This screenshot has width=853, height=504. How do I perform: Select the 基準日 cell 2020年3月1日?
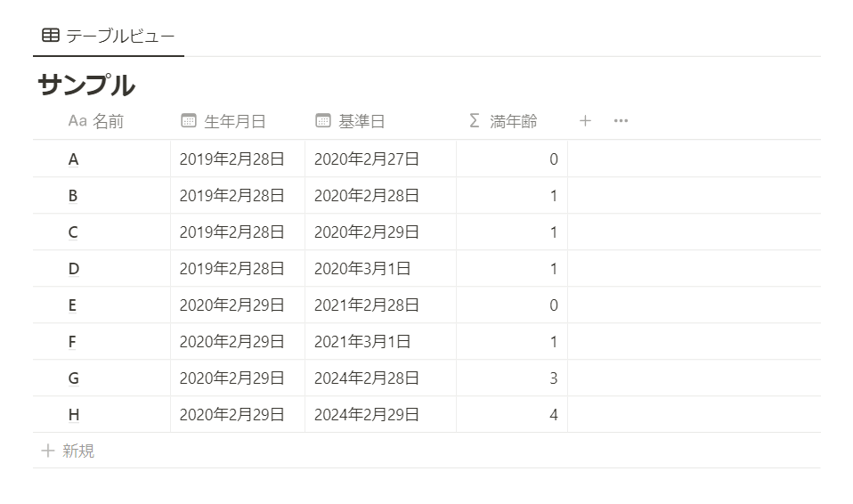click(380, 268)
